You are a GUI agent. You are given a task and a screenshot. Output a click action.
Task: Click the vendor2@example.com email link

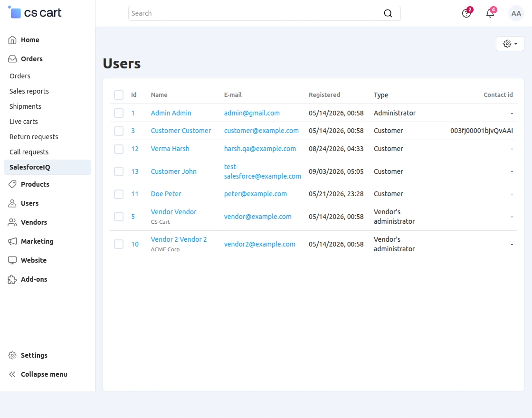click(259, 244)
